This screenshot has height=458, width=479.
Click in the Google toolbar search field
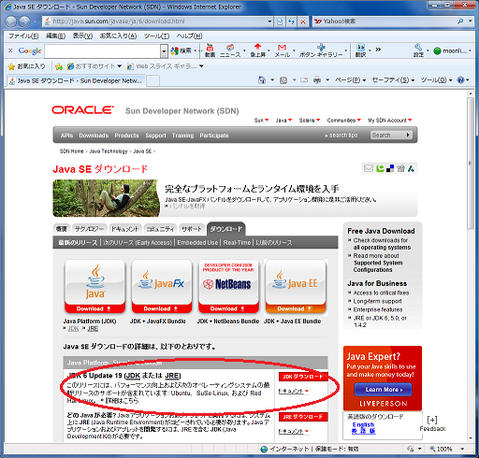[x=103, y=51]
